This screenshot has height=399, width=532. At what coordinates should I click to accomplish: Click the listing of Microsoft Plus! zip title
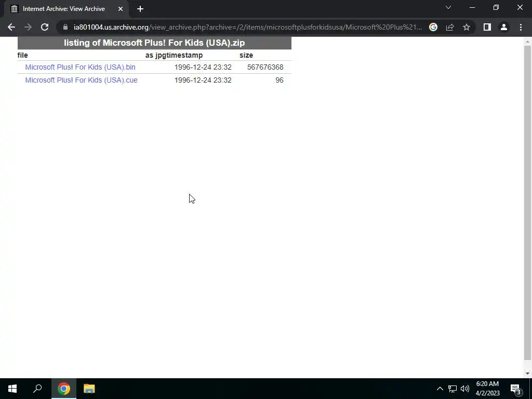click(x=154, y=43)
